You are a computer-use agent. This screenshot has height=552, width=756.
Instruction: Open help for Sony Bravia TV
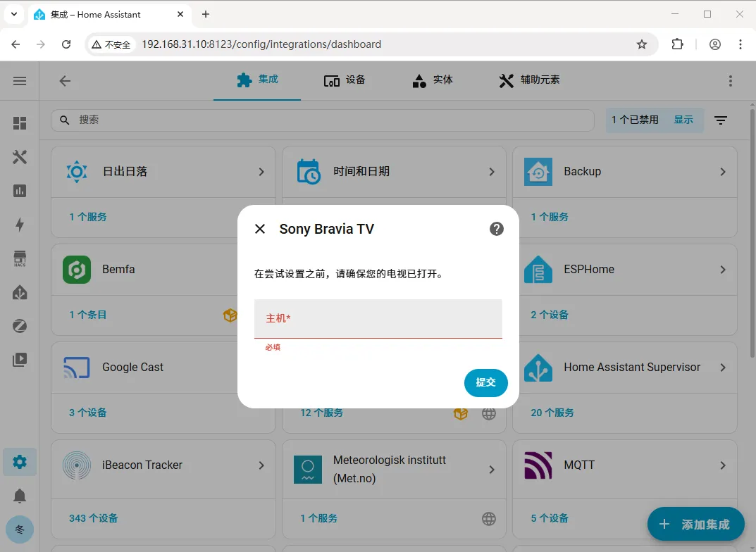click(496, 229)
